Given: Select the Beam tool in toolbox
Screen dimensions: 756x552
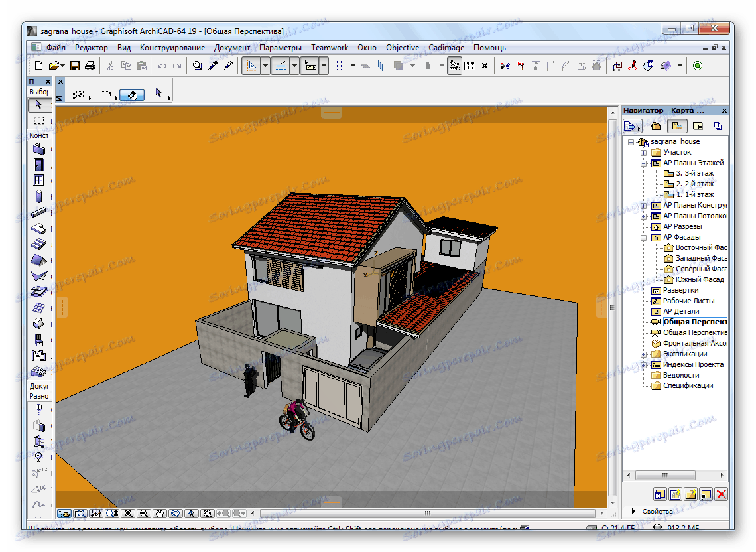Looking at the screenshot, I should pyautogui.click(x=38, y=212).
